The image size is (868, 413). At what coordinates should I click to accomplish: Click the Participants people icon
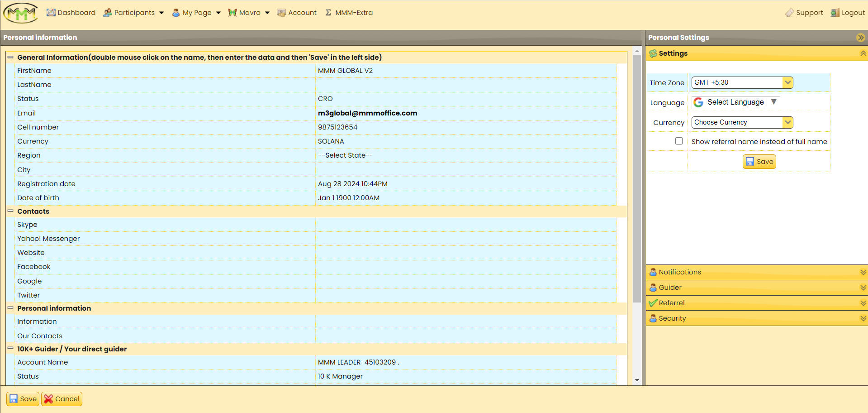(x=108, y=13)
